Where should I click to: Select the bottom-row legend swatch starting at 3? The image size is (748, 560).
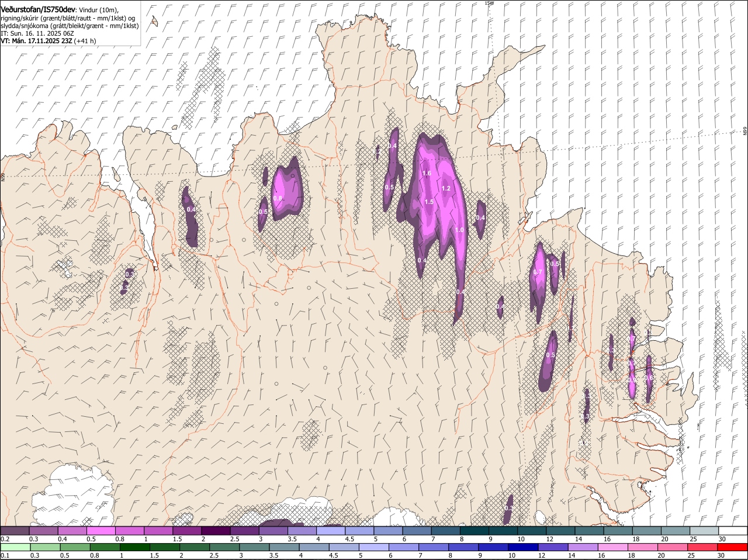pos(254,547)
